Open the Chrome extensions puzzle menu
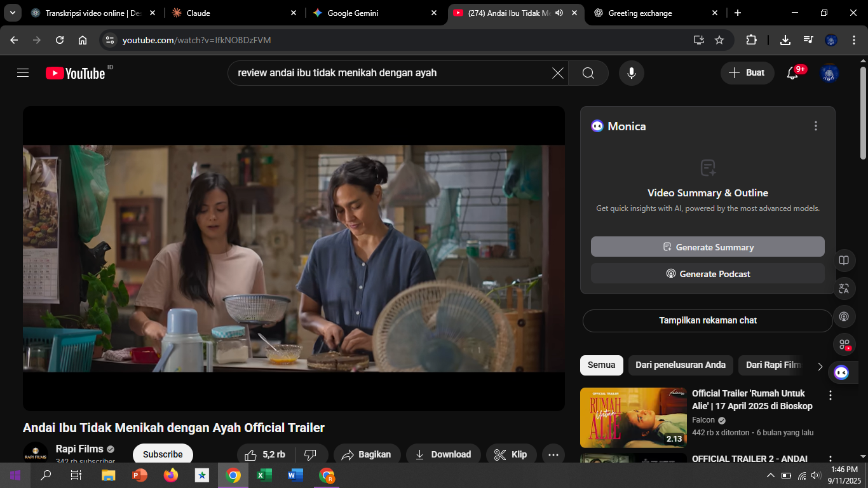 tap(751, 40)
